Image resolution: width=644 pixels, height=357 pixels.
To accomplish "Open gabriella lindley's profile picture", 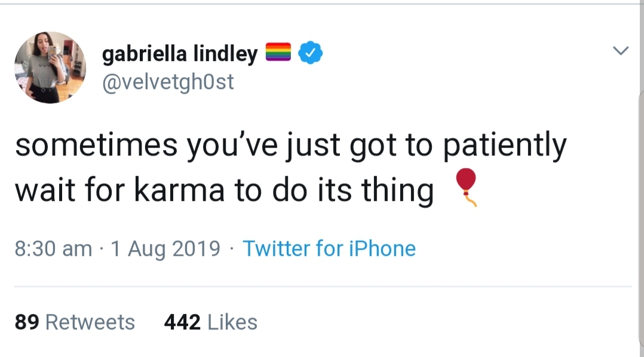I will point(50,68).
